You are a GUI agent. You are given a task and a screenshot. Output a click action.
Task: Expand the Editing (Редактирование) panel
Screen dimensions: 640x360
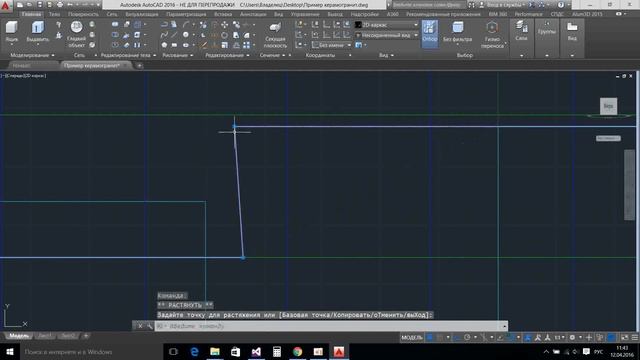pos(227,55)
